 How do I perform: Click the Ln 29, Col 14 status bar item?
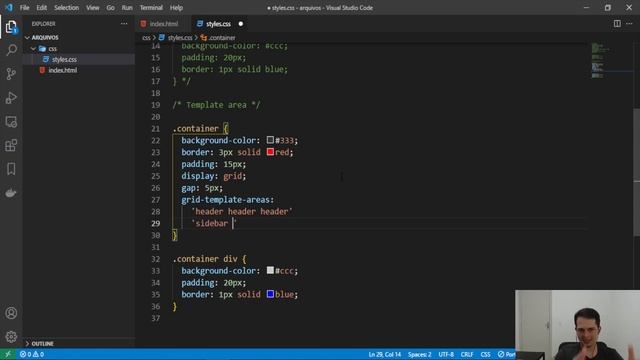[384, 354]
